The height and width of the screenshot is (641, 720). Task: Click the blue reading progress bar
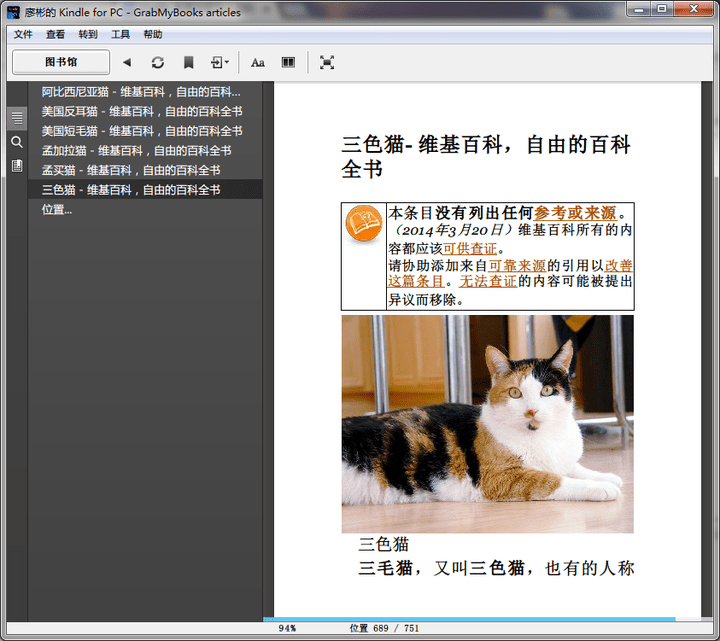[x=469, y=619]
